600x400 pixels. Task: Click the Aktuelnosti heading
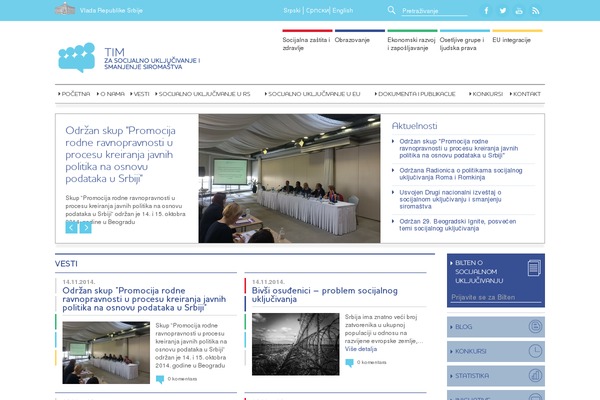coord(414,126)
